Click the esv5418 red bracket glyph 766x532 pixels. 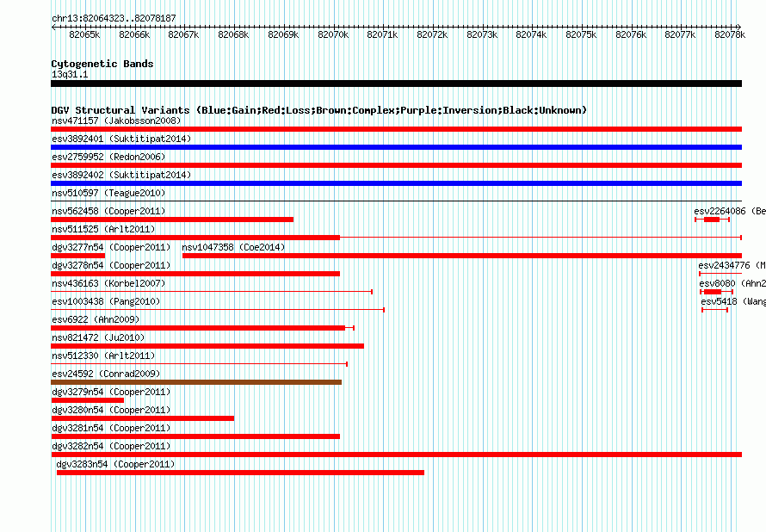[714, 310]
